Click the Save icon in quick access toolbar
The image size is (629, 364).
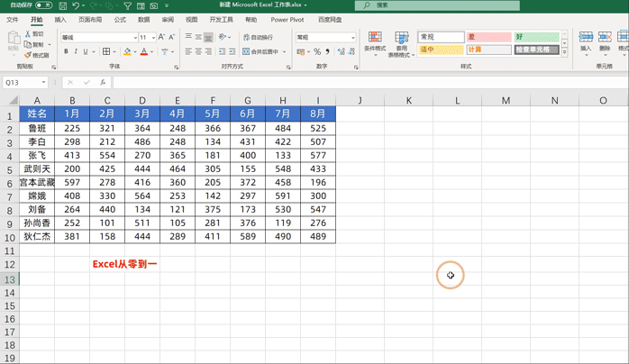(x=61, y=5)
